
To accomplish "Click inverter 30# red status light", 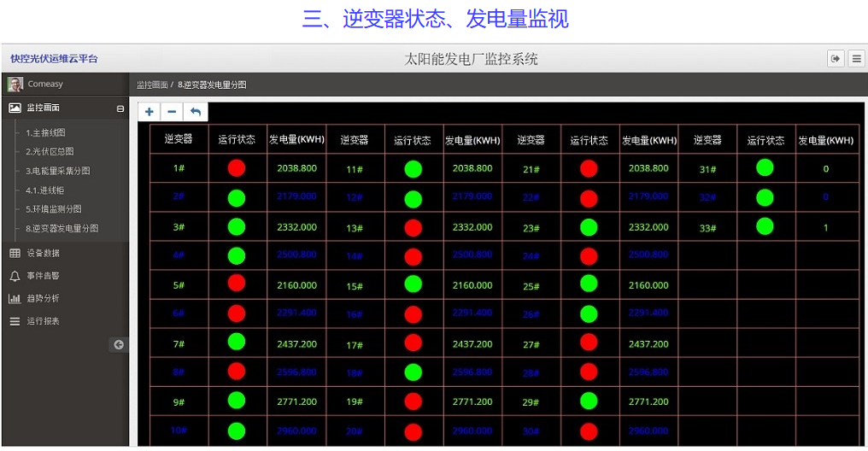I will click(x=589, y=431).
